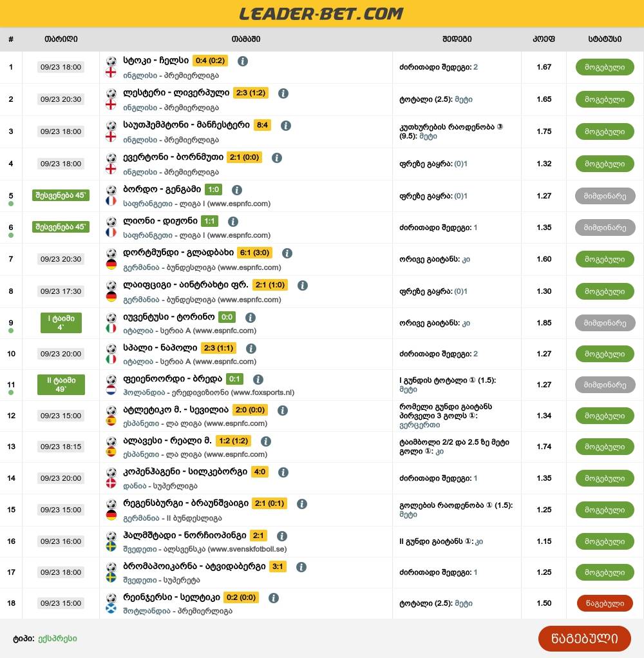This screenshot has height=658, width=644.
Task: Select the შედეგი column header
Action: point(457,39)
